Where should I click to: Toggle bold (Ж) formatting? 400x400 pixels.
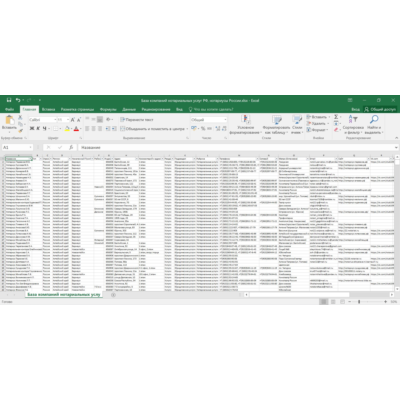pyautogui.click(x=32, y=129)
